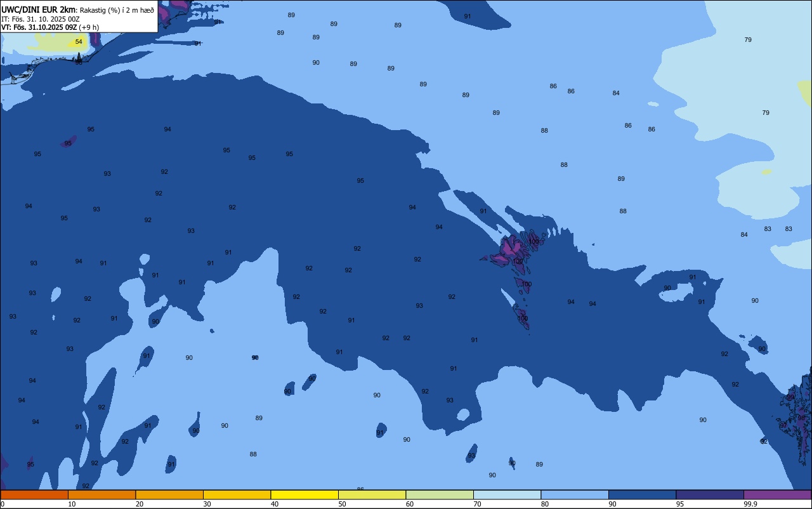Click the purple above-99.9 legend swatch
The width and height of the screenshot is (812, 509).
pos(777,494)
